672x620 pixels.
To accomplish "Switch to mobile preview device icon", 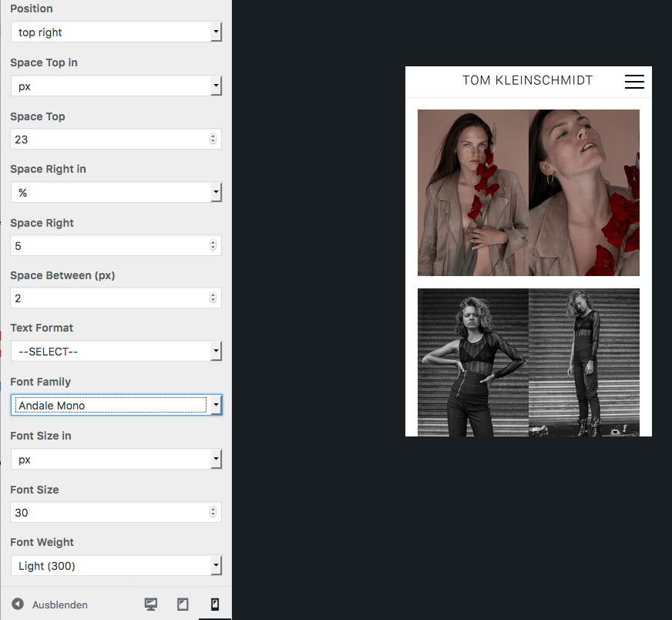I will [x=214, y=605].
